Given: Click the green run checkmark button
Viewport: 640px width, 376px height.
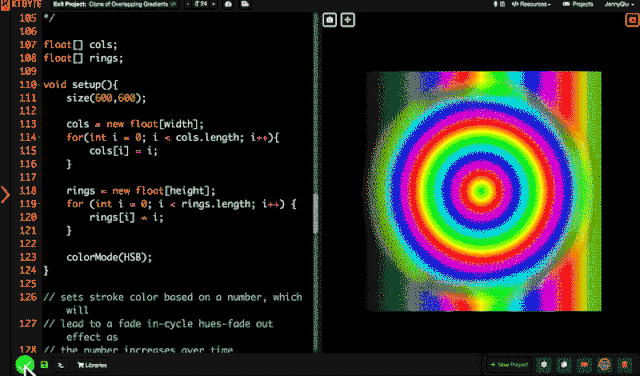Looking at the screenshot, I should pos(24,364).
